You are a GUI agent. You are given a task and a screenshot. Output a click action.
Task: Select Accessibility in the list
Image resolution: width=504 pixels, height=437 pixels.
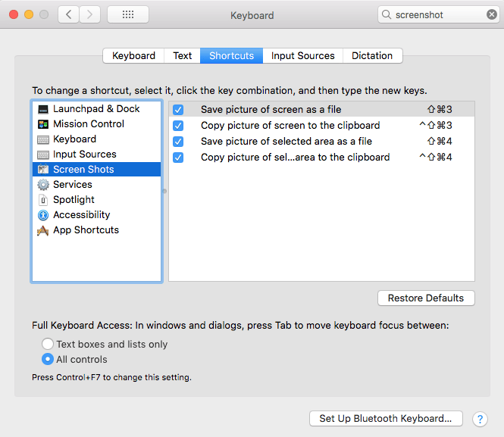click(96, 214)
